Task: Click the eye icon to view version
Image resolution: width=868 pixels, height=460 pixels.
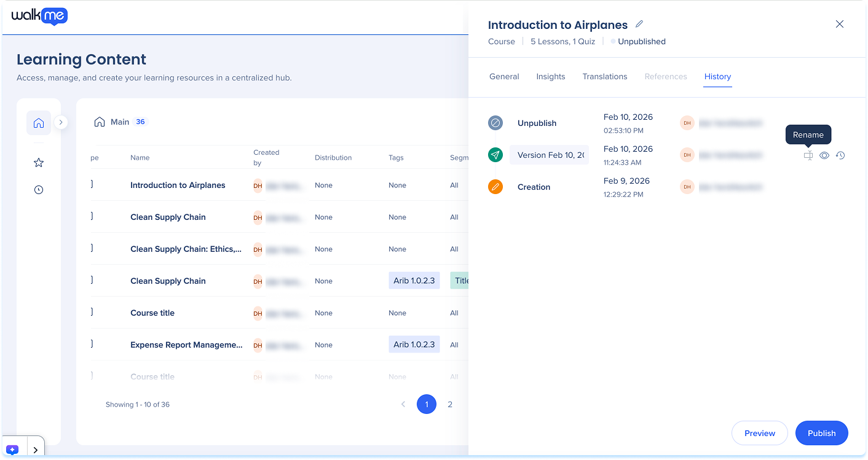Action: point(824,156)
